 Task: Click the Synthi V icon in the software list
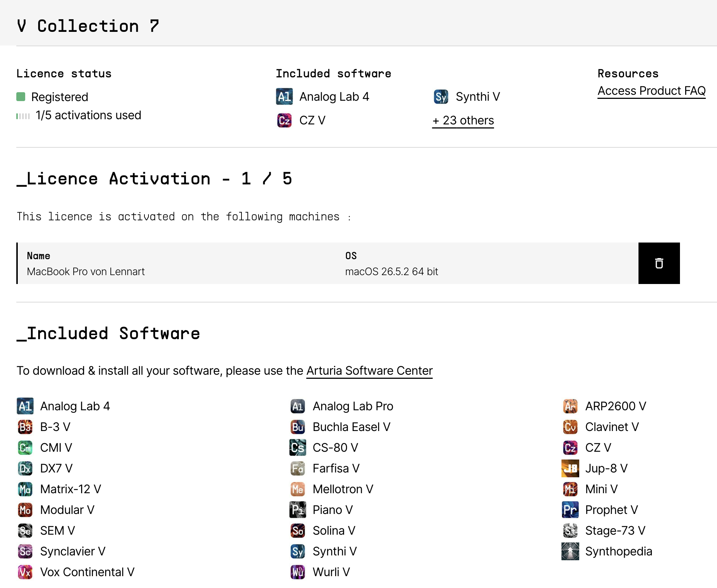pyautogui.click(x=298, y=551)
